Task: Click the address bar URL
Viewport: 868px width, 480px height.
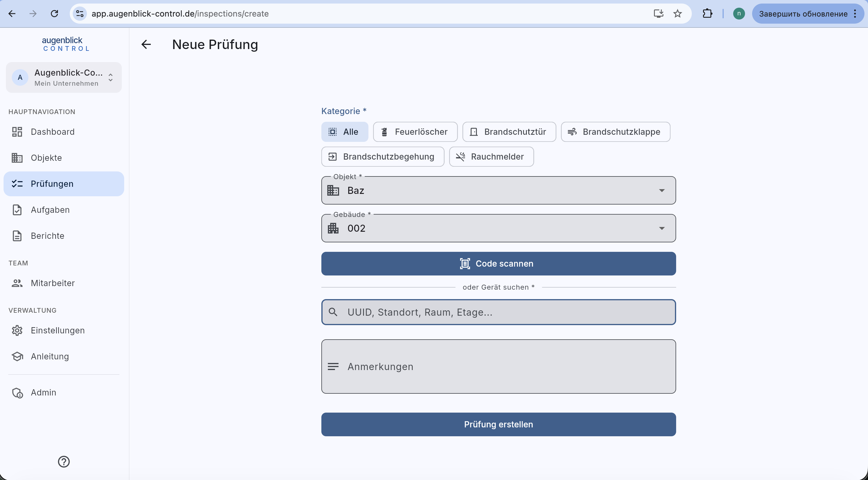Action: [180, 14]
